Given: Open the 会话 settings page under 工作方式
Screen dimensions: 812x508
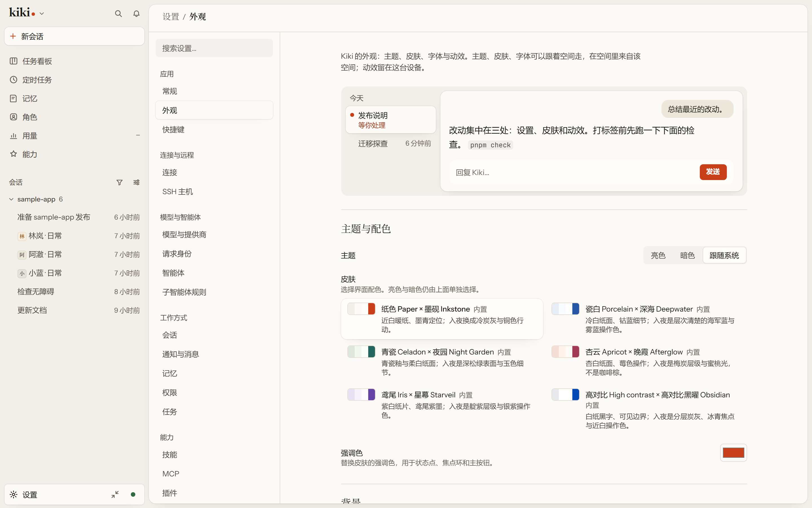Looking at the screenshot, I should pyautogui.click(x=214, y=335).
